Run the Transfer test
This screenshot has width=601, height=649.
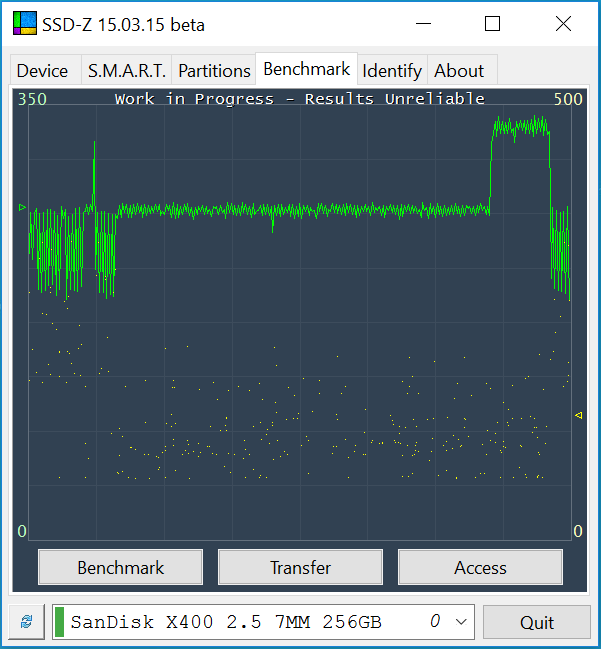pos(300,567)
